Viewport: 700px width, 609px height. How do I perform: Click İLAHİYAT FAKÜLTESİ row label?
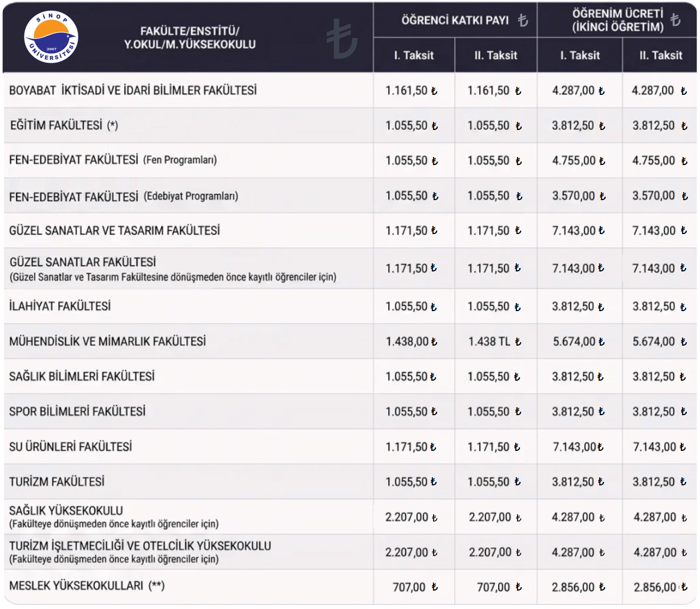tap(60, 306)
